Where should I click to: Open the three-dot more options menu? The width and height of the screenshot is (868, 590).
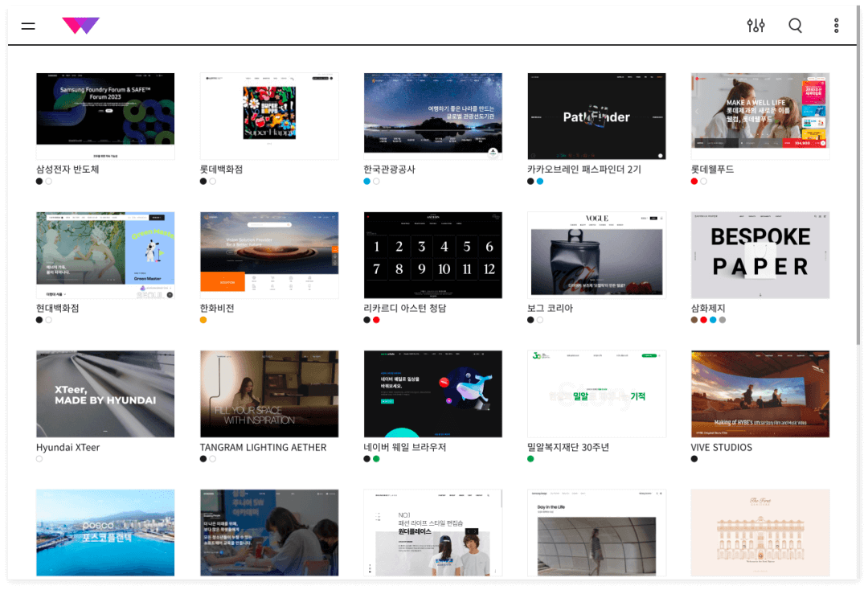(x=837, y=26)
